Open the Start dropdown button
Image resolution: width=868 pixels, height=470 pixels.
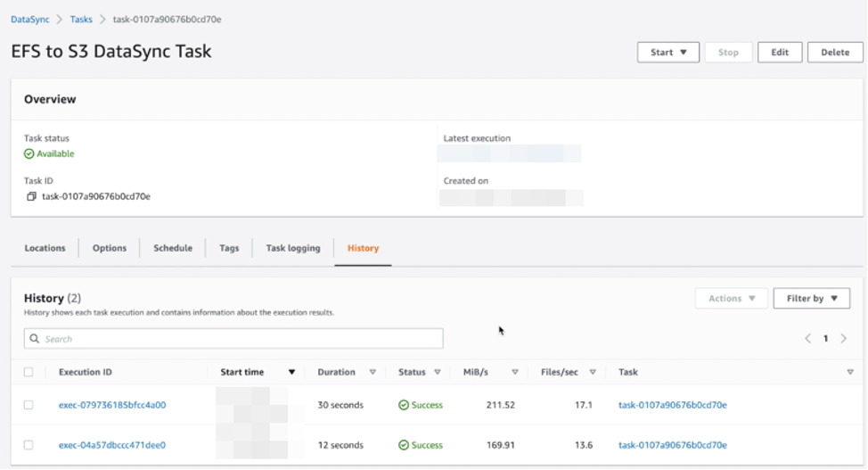(668, 52)
